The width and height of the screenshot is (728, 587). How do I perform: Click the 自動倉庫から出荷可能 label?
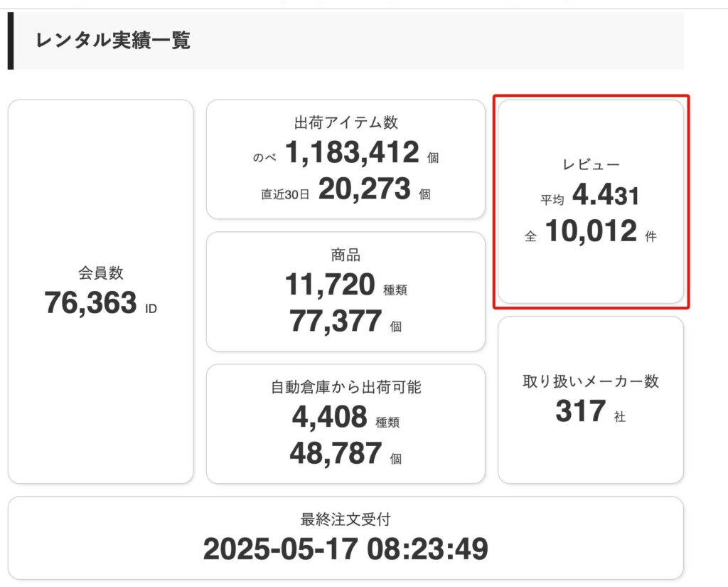pyautogui.click(x=346, y=387)
